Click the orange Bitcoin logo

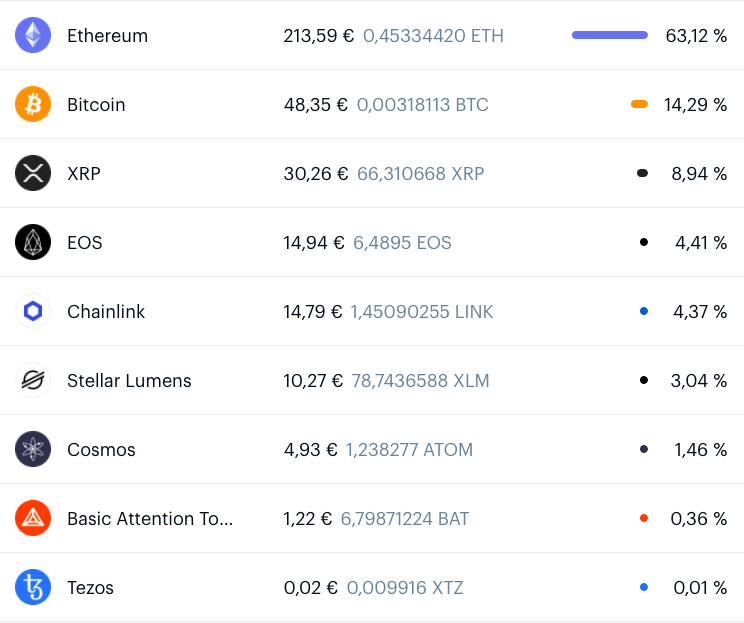click(33, 104)
